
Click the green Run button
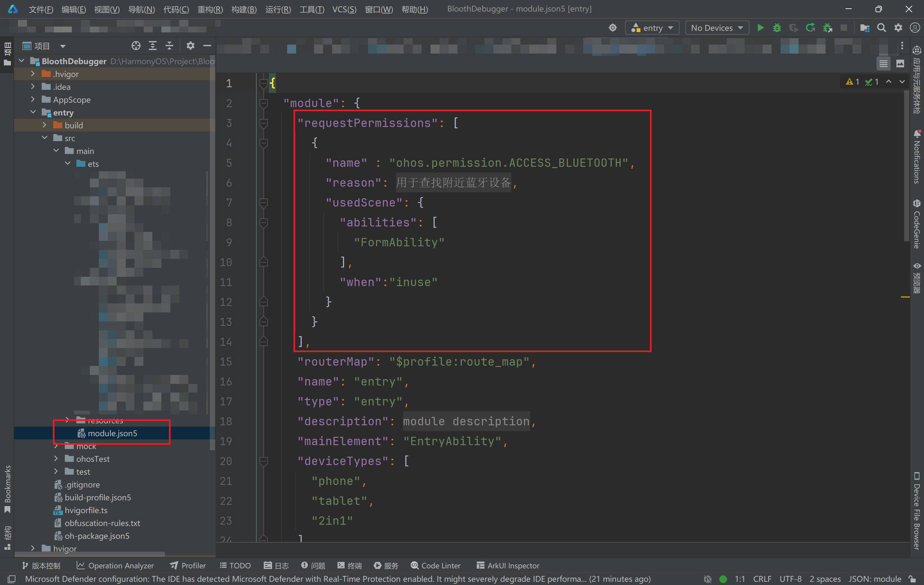coord(760,28)
